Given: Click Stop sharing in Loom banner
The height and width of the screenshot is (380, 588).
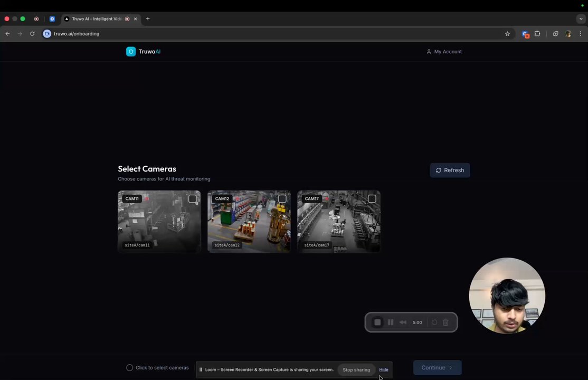Looking at the screenshot, I should point(356,369).
